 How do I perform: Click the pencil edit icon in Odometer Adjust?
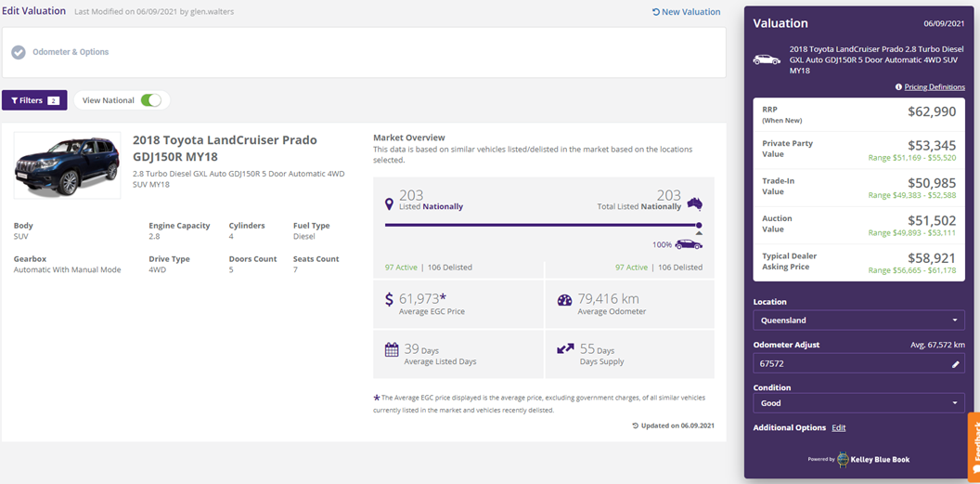pyautogui.click(x=956, y=364)
